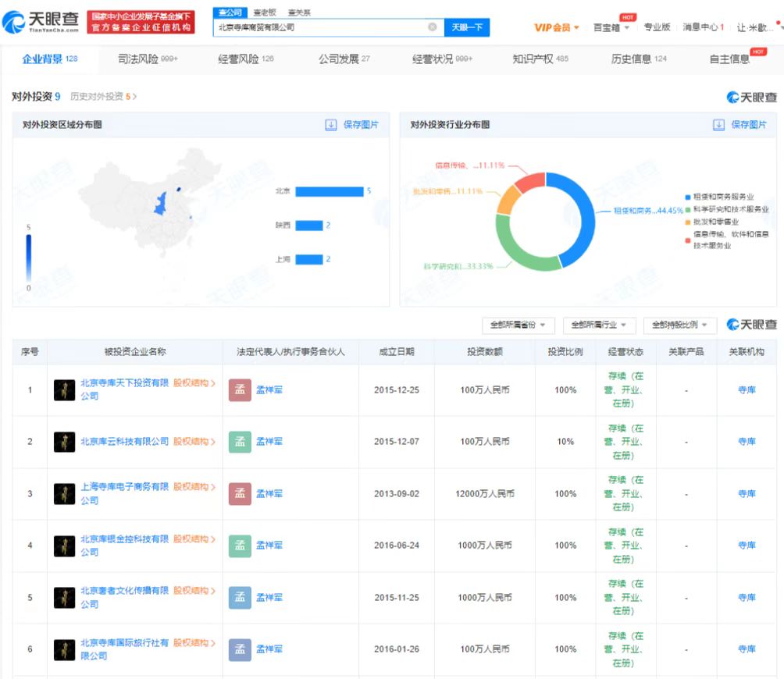Expand 历史对外投资 5 arrow link
Screen dimensions: 784x679
tap(104, 97)
